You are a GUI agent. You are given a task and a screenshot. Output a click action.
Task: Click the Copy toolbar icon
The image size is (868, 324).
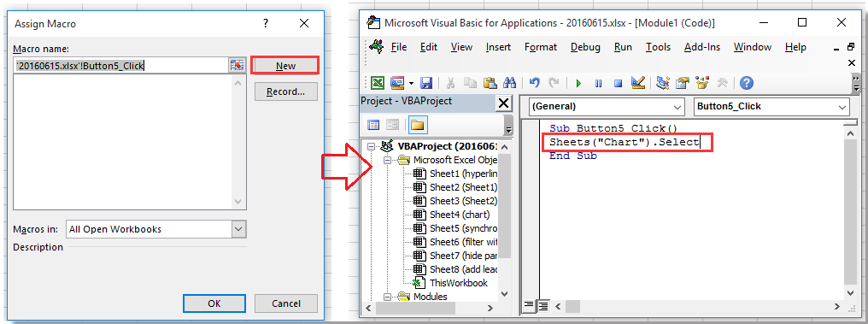470,83
